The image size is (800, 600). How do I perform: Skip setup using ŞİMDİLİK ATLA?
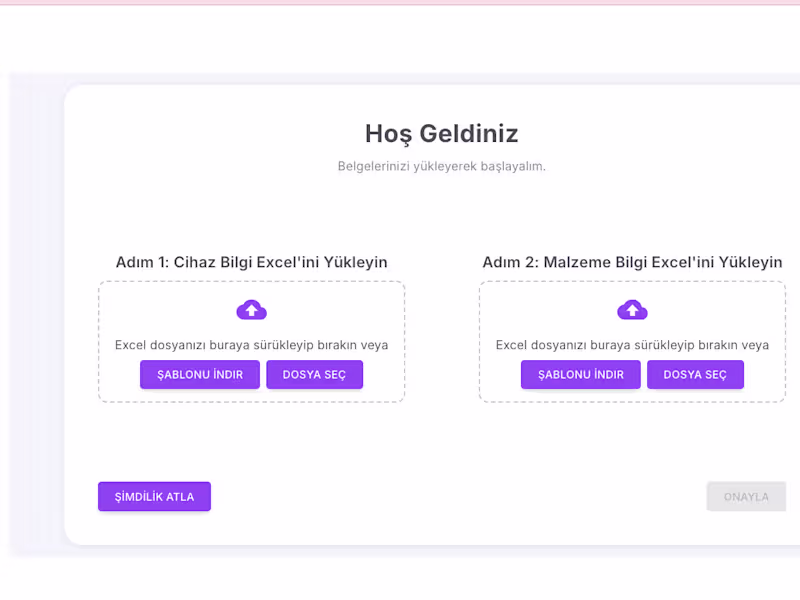[x=154, y=496]
